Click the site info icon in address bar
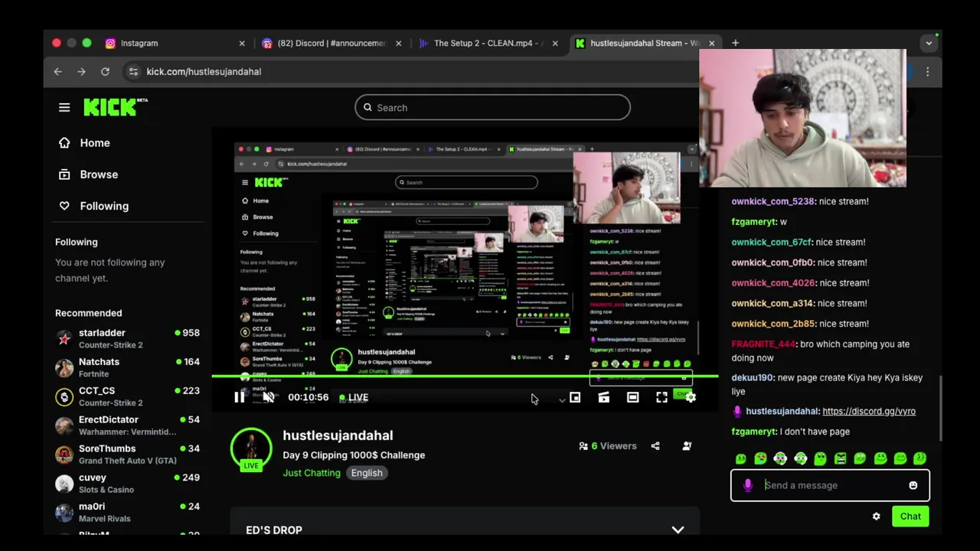This screenshot has height=551, width=980. click(133, 72)
